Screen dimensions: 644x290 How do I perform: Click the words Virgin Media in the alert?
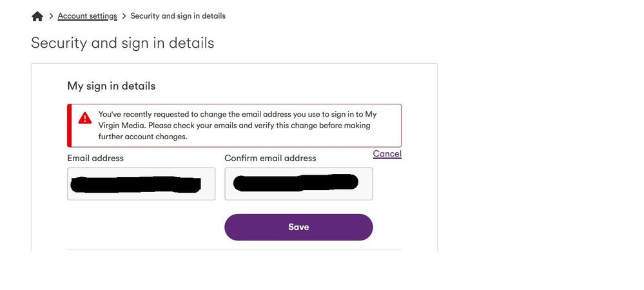122,125
